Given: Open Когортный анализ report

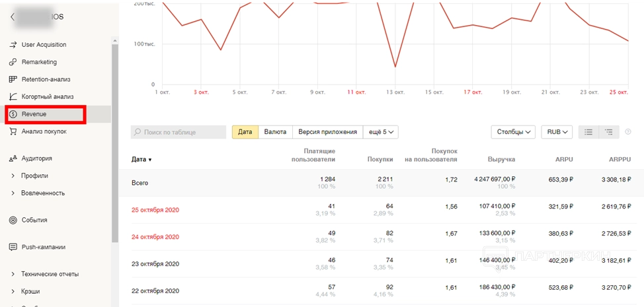Looking at the screenshot, I should tap(48, 97).
